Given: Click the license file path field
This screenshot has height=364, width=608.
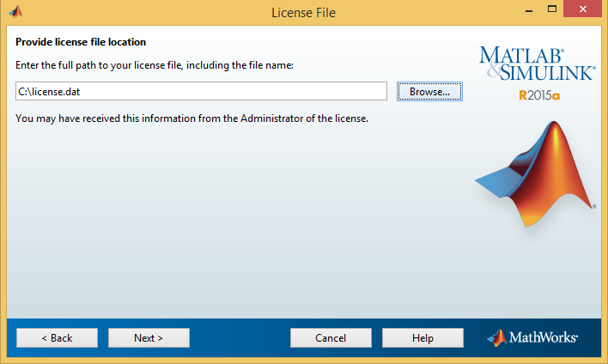Looking at the screenshot, I should pyautogui.click(x=201, y=91).
